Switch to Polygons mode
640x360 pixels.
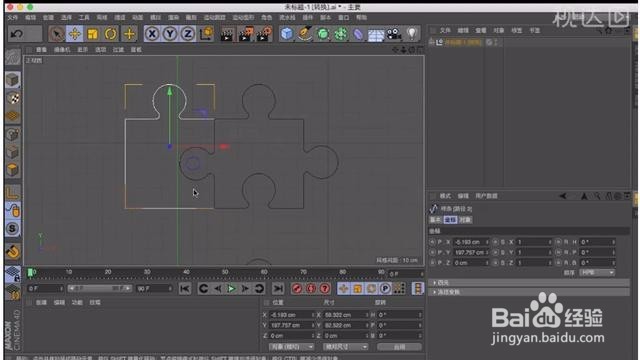point(13,169)
